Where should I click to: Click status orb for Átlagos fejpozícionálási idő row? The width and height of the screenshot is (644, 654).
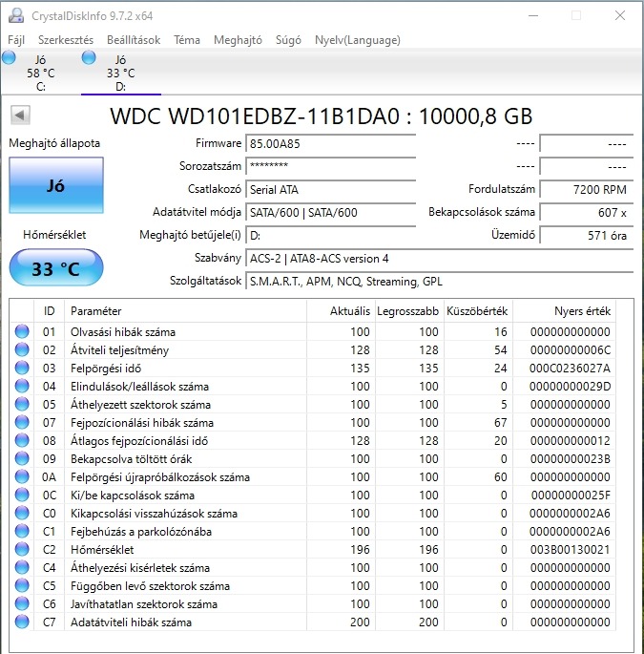pos(22,440)
